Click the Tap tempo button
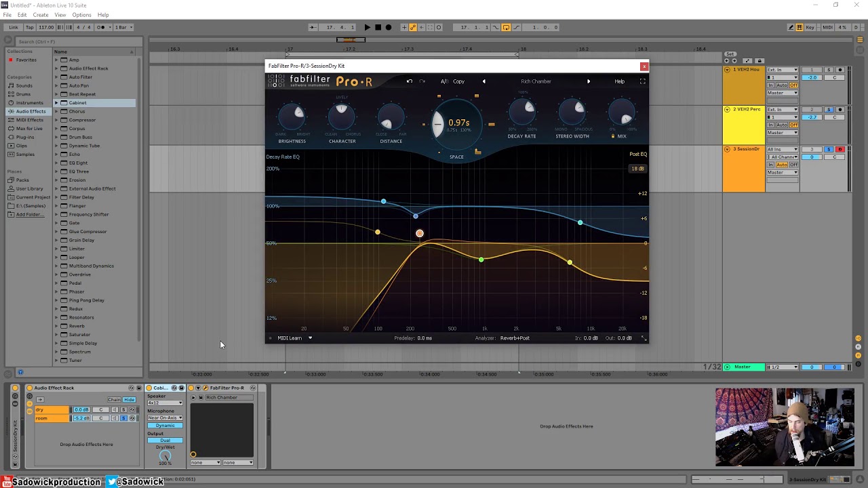 point(30,27)
